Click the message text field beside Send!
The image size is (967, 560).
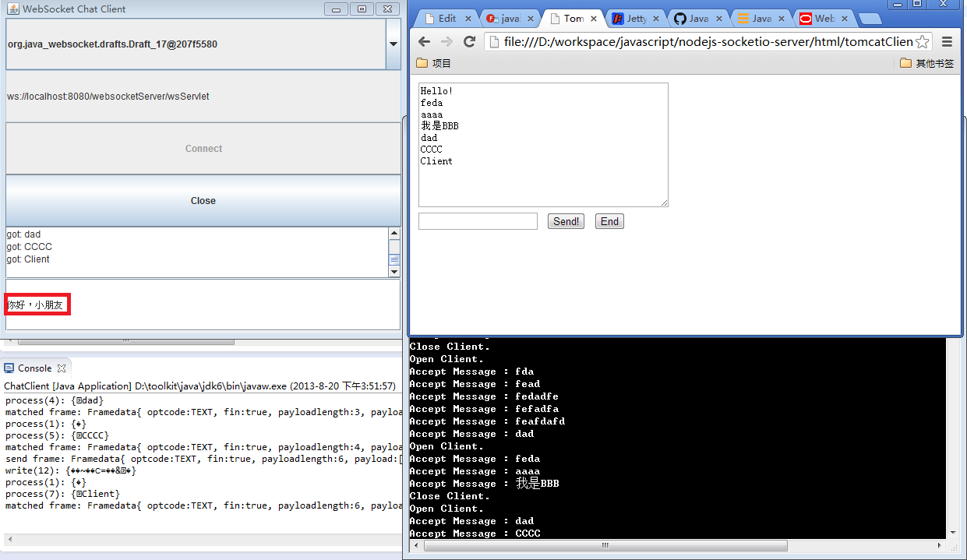pos(478,221)
